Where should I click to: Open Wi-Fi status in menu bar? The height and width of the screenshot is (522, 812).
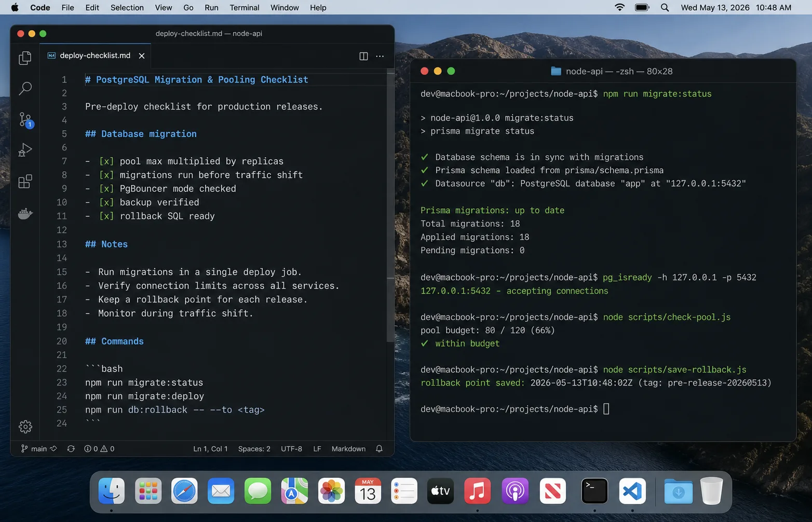point(619,7)
